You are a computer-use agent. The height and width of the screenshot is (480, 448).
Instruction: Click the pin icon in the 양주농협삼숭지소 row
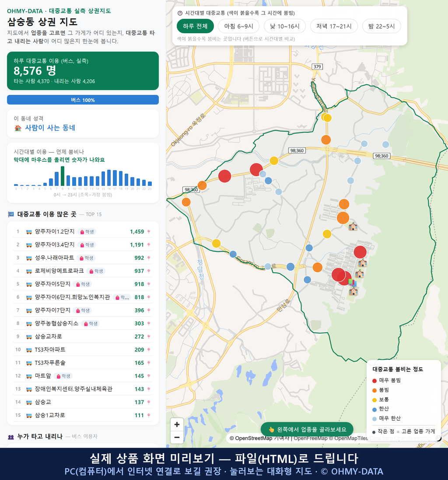[x=149, y=323]
